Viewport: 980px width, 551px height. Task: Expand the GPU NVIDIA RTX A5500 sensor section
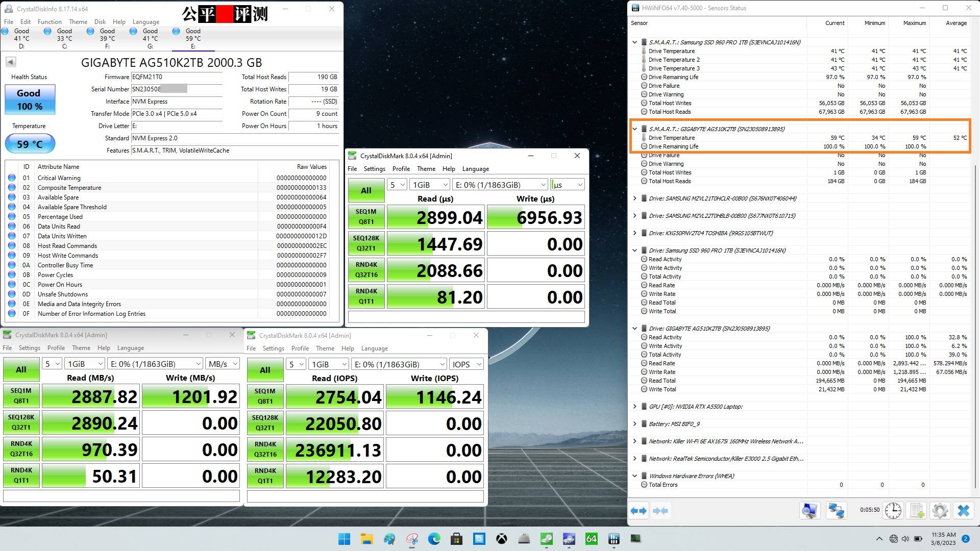635,407
